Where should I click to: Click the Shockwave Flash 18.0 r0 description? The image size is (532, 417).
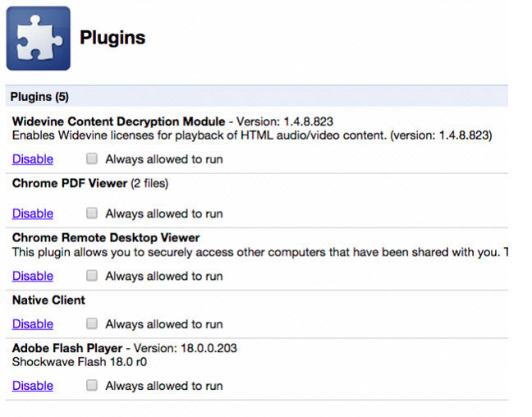pos(80,362)
